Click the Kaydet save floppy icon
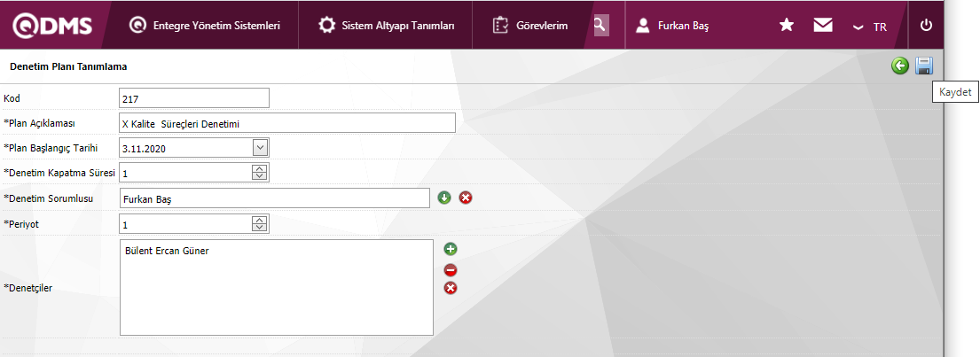Viewport: 980px width, 357px height. click(x=924, y=66)
